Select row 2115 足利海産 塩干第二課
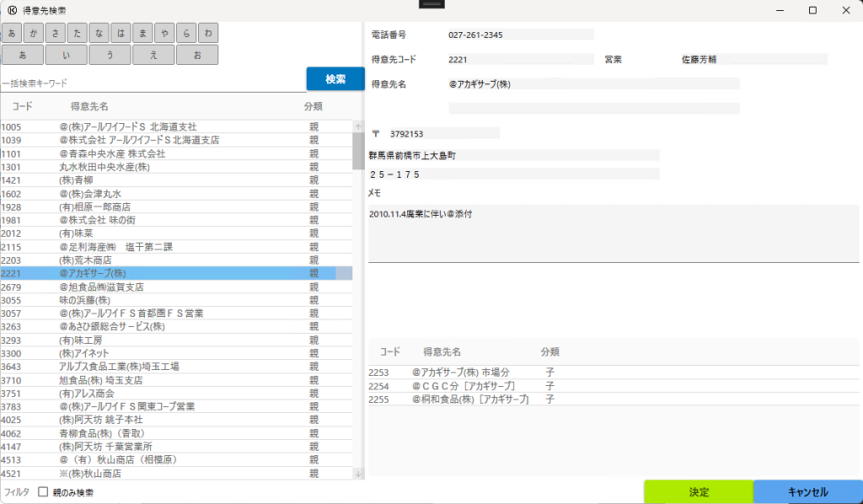Screen dimensions: 863x504 [176, 247]
